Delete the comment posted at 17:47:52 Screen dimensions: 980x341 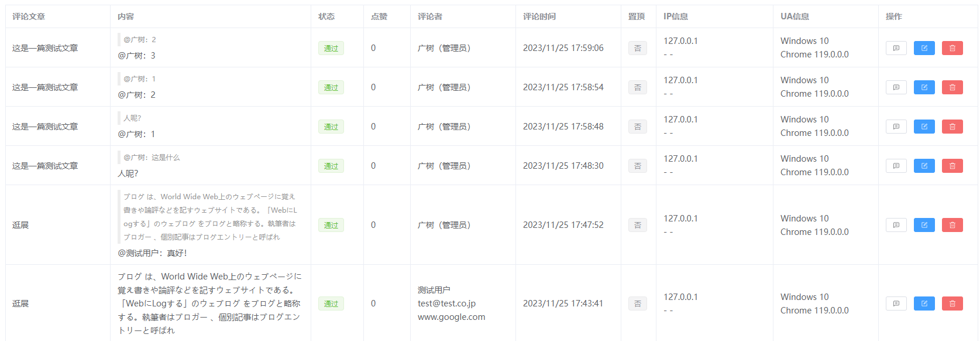click(x=952, y=225)
